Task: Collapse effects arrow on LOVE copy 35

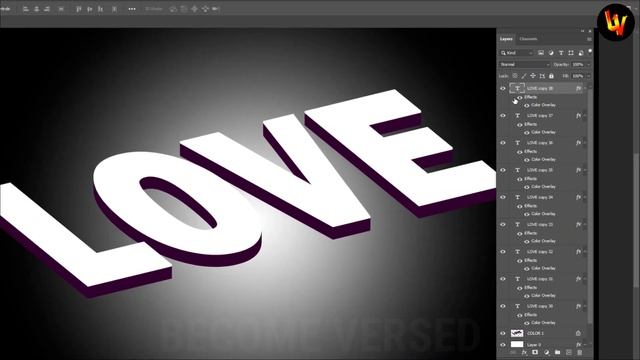Action: (x=585, y=170)
